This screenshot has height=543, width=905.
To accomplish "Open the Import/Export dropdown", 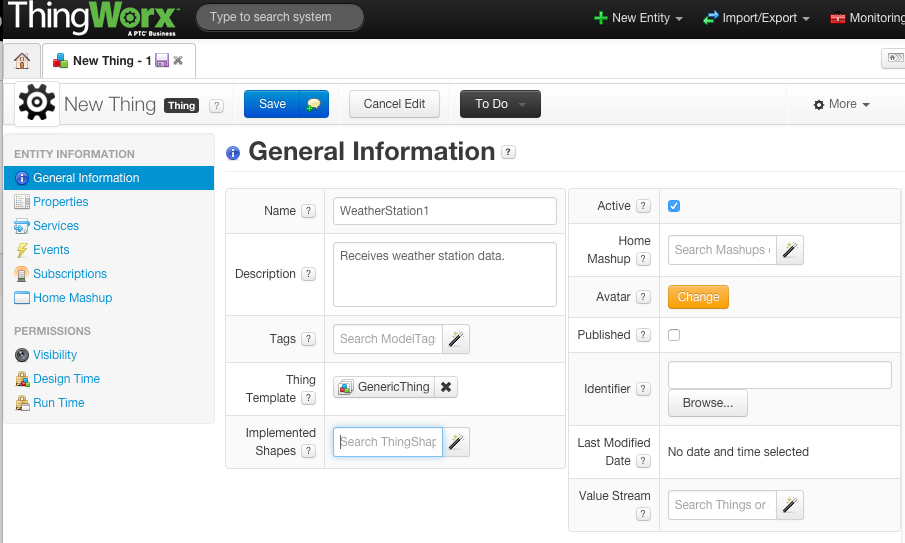I will [757, 18].
